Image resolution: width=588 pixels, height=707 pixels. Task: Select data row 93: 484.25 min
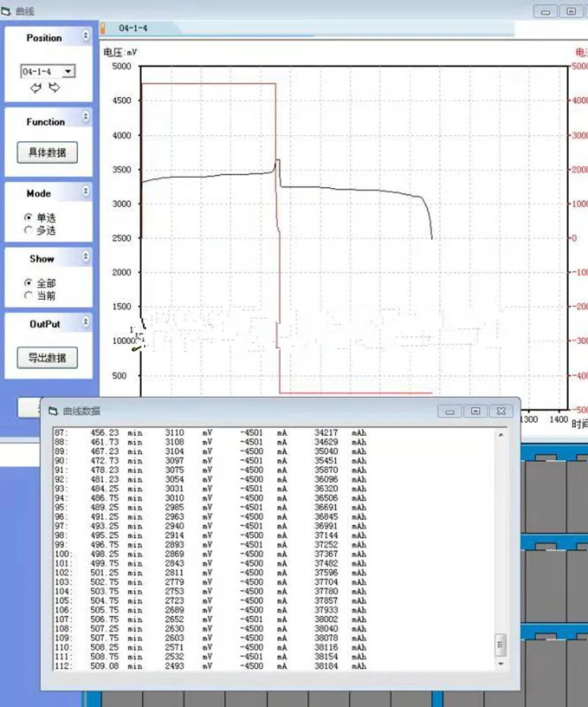[x=211, y=489]
